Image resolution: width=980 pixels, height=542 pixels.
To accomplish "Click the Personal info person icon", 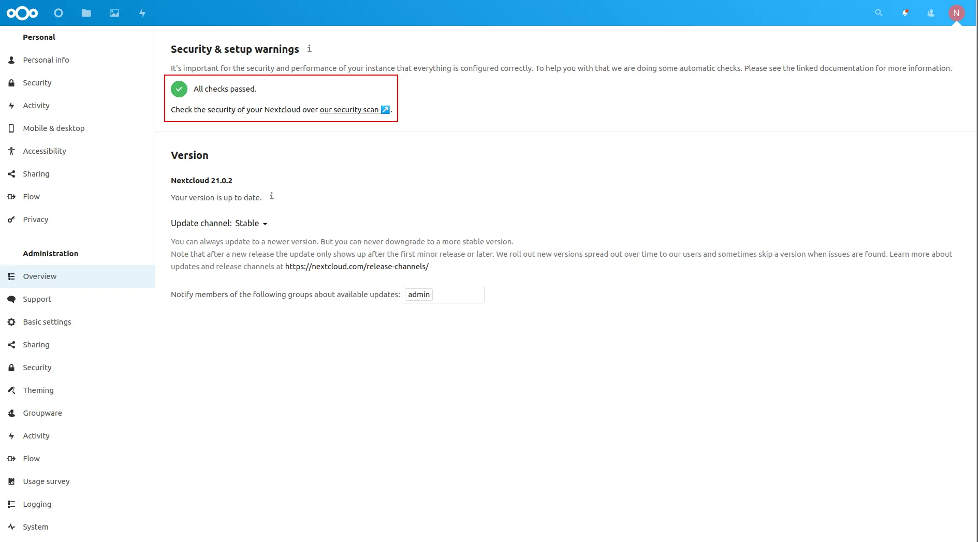I will click(11, 60).
